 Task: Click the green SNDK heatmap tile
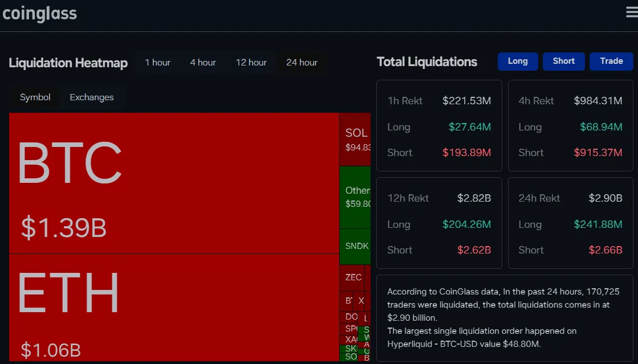pos(355,247)
